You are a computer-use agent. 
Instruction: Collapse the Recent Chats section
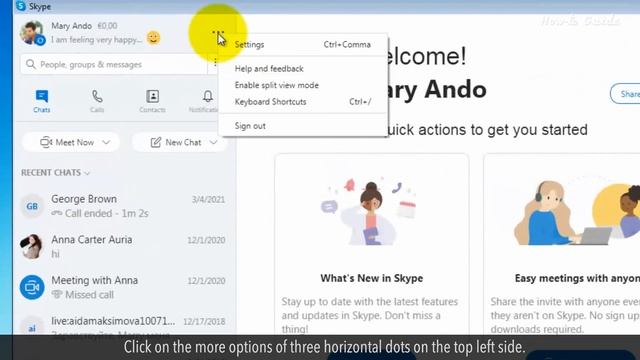click(55, 173)
